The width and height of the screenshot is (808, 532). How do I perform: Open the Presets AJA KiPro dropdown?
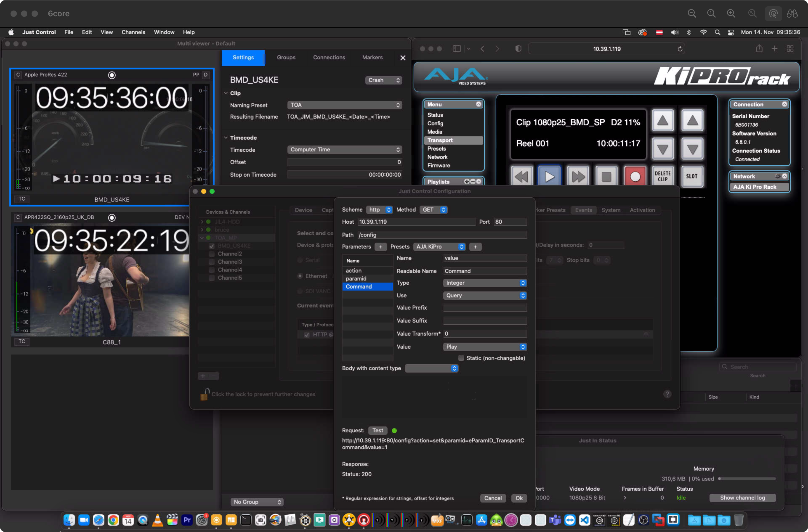click(x=439, y=247)
